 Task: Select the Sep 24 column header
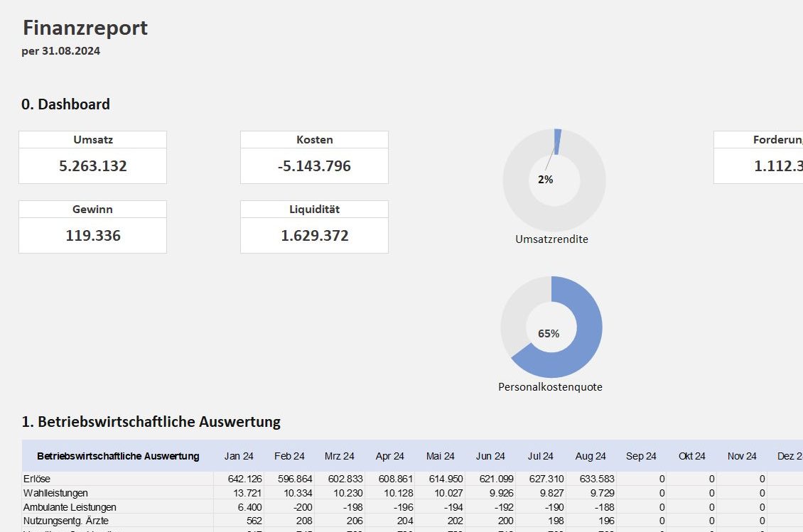(641, 456)
